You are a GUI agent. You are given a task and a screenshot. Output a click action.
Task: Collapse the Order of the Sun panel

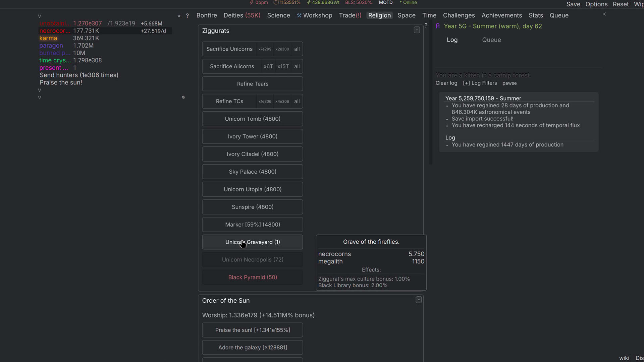[x=419, y=300]
